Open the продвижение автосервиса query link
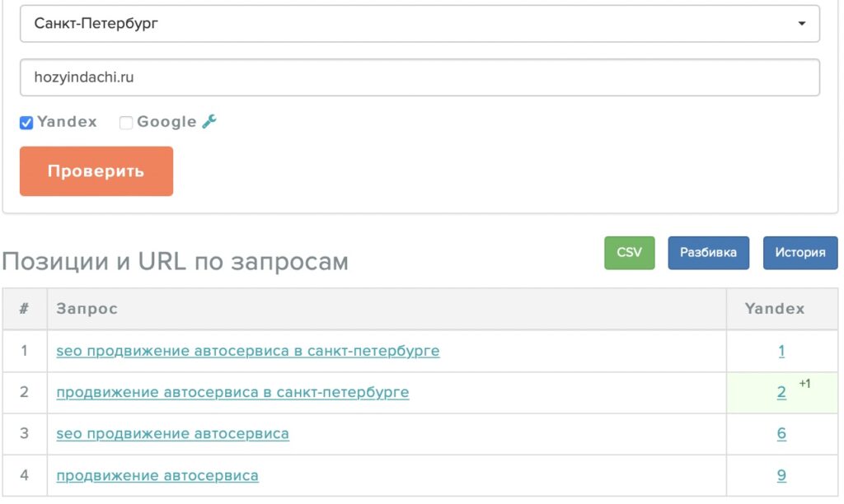 (157, 475)
